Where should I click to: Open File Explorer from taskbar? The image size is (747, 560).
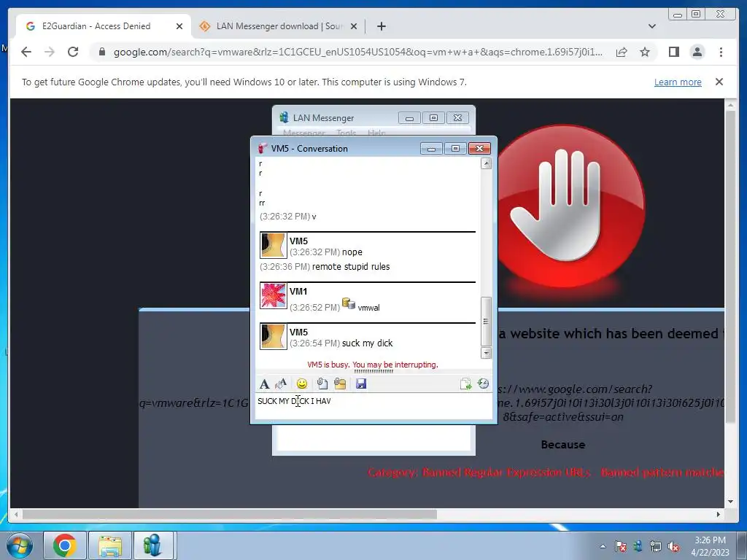coord(110,545)
